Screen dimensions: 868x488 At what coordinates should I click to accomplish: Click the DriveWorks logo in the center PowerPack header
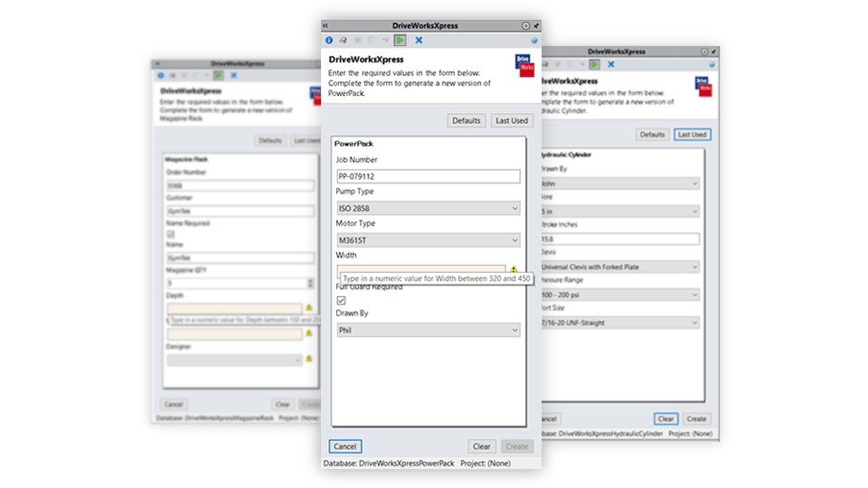524,65
